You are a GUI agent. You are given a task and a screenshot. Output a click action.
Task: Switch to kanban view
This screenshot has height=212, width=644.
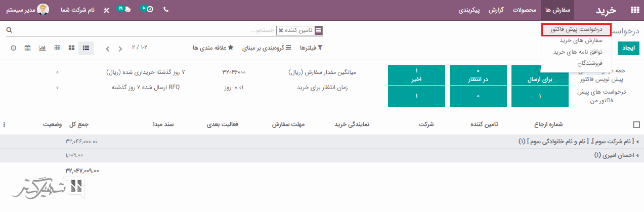[72, 48]
